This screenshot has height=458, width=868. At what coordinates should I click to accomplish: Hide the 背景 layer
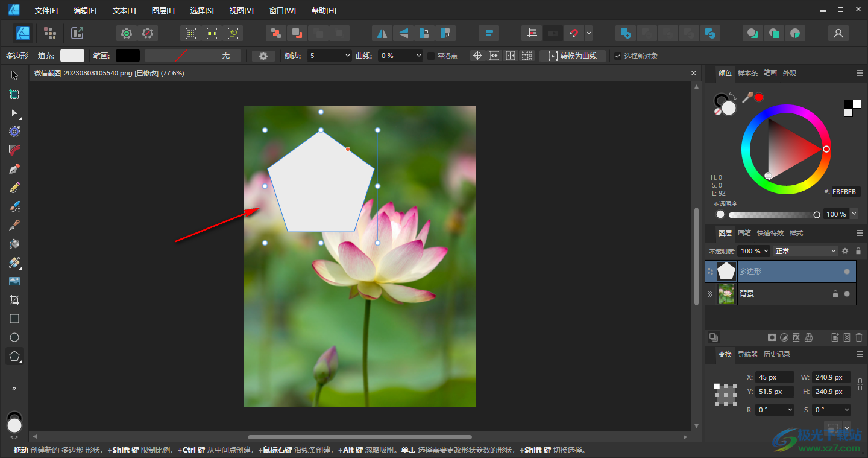point(847,294)
